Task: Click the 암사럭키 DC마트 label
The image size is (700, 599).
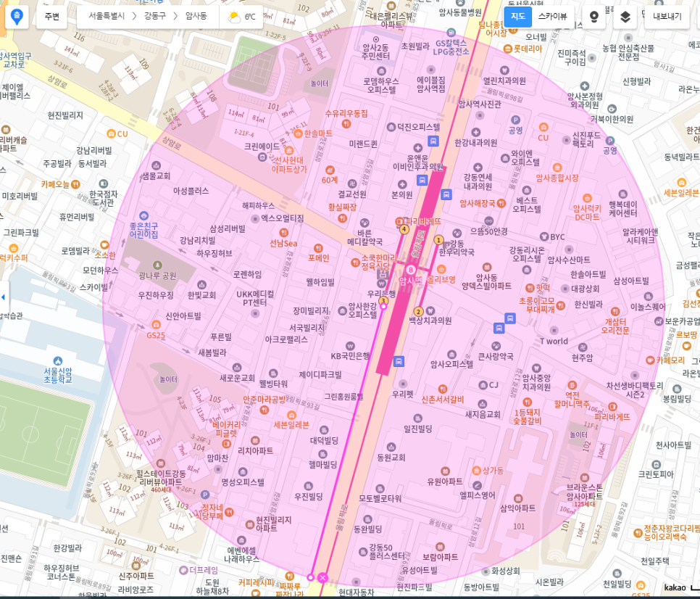Action: point(587,213)
